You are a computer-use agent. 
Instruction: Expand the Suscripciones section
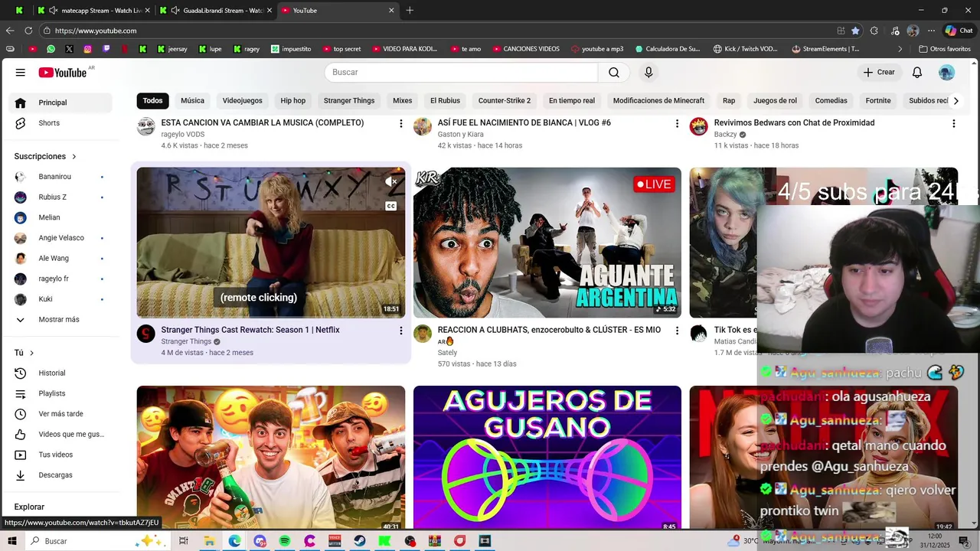46,156
